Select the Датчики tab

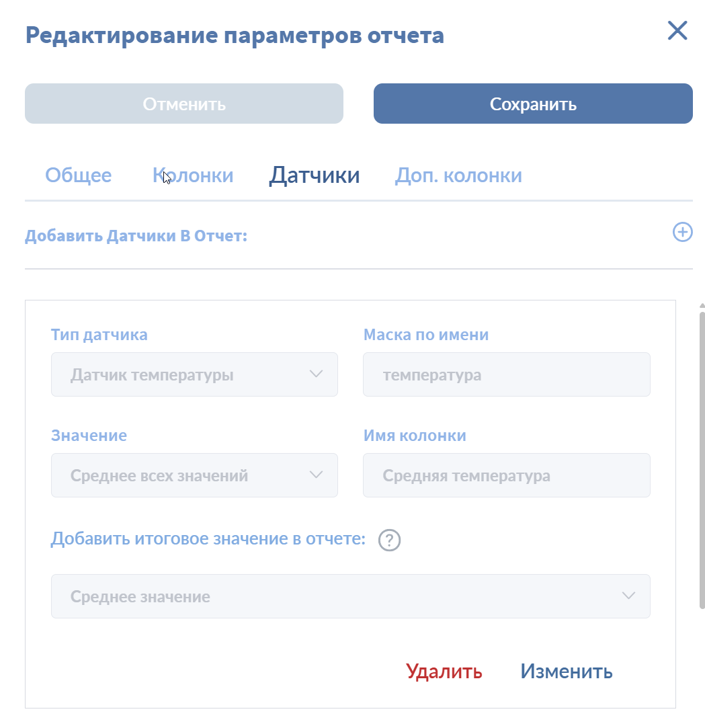[x=315, y=175]
